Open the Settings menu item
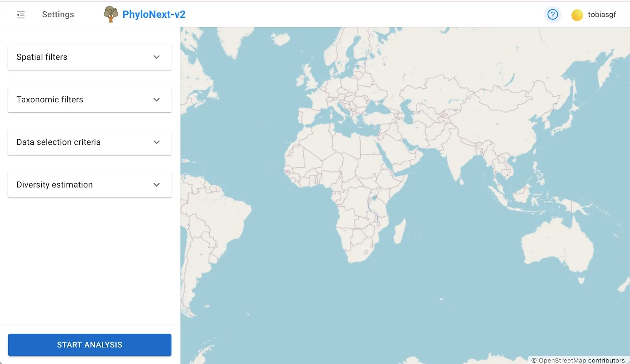Image resolution: width=630 pixels, height=364 pixels. [x=57, y=15]
